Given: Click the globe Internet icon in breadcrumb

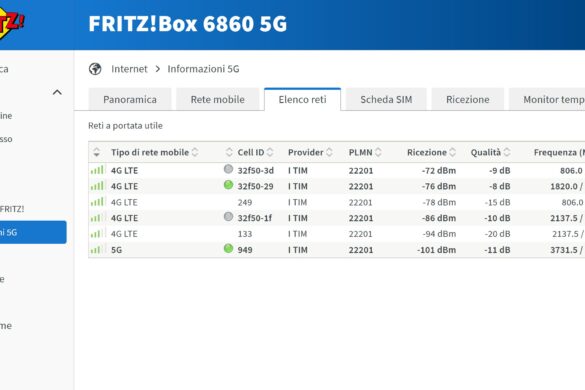Looking at the screenshot, I should [x=95, y=69].
